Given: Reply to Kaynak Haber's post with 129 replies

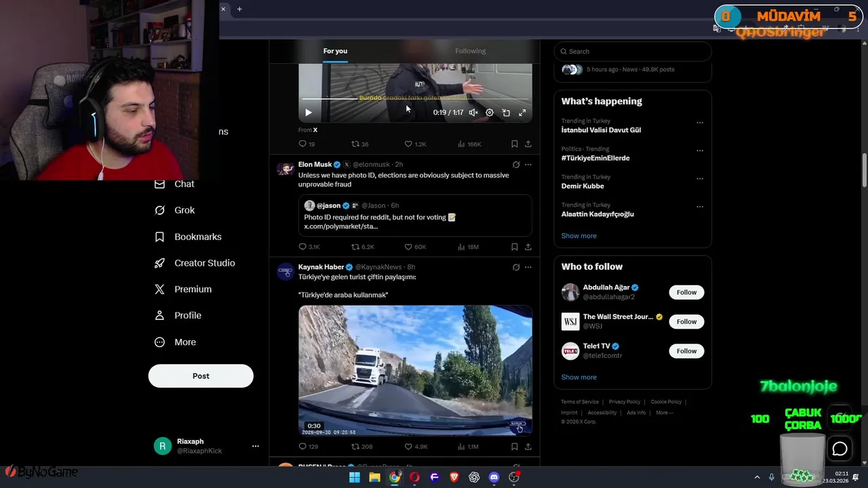Looking at the screenshot, I should coord(308,447).
